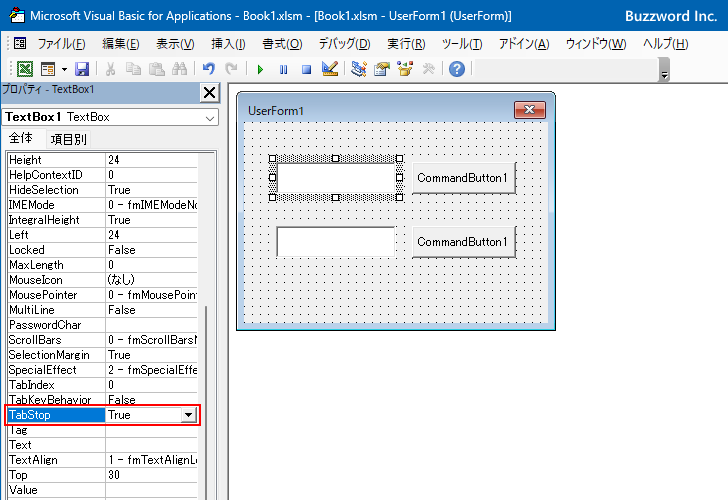Image resolution: width=728 pixels, height=500 pixels.
Task: Open VBA Help with the question mark icon
Action: coord(457,69)
